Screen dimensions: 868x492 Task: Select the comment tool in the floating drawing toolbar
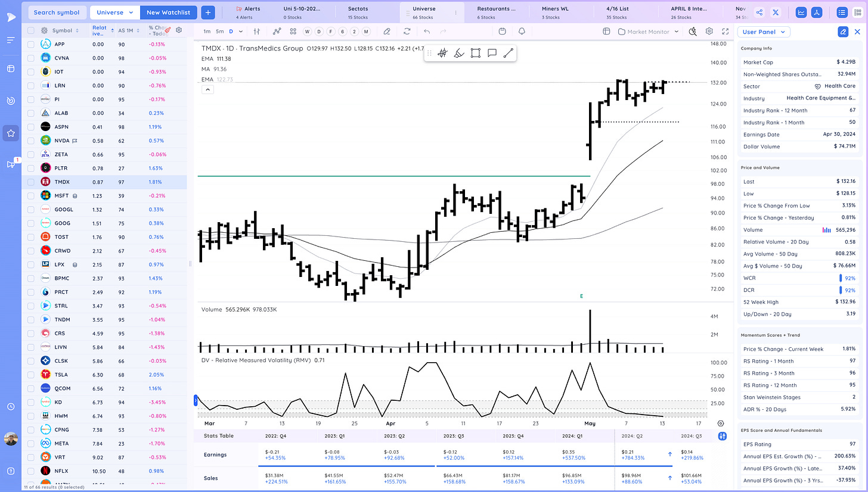pos(492,53)
